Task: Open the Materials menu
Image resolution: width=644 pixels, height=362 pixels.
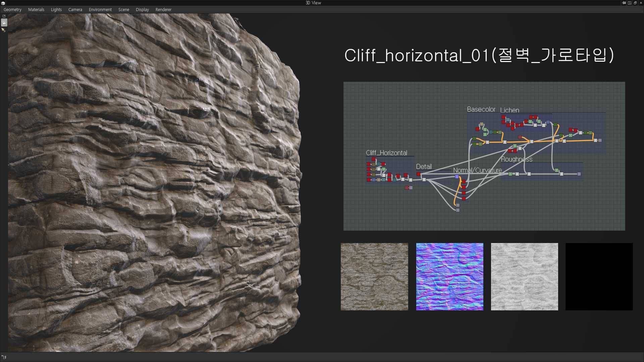Action: (36, 10)
